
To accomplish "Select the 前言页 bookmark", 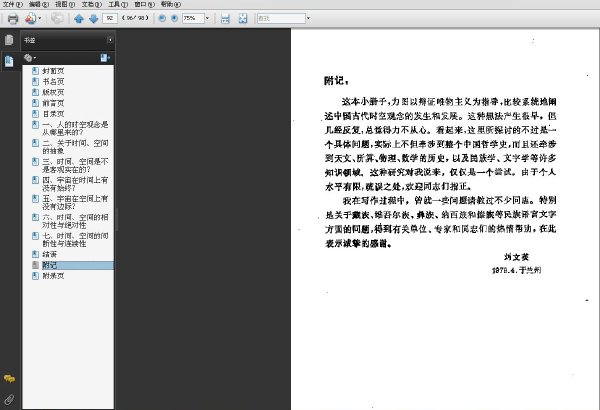I will pos(53,103).
